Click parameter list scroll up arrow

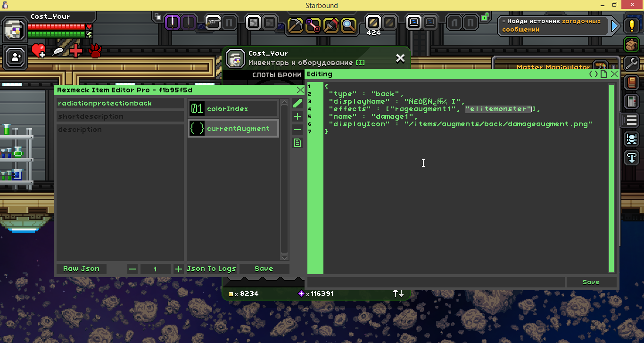click(284, 102)
